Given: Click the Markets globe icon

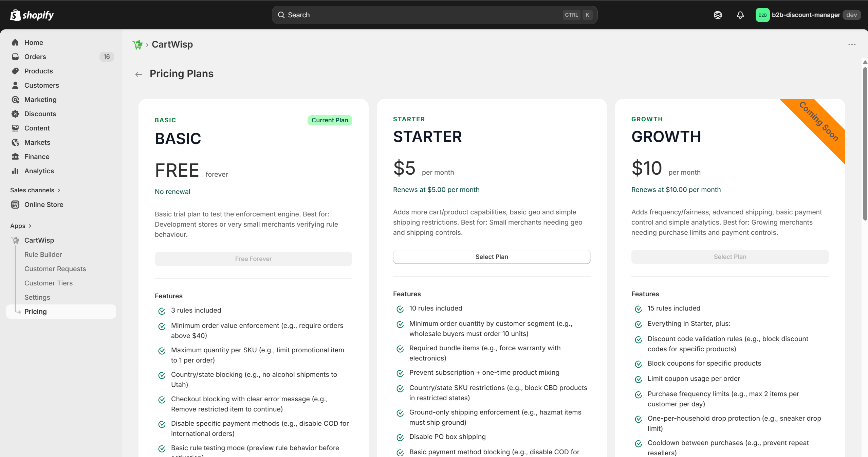Looking at the screenshot, I should 15,142.
